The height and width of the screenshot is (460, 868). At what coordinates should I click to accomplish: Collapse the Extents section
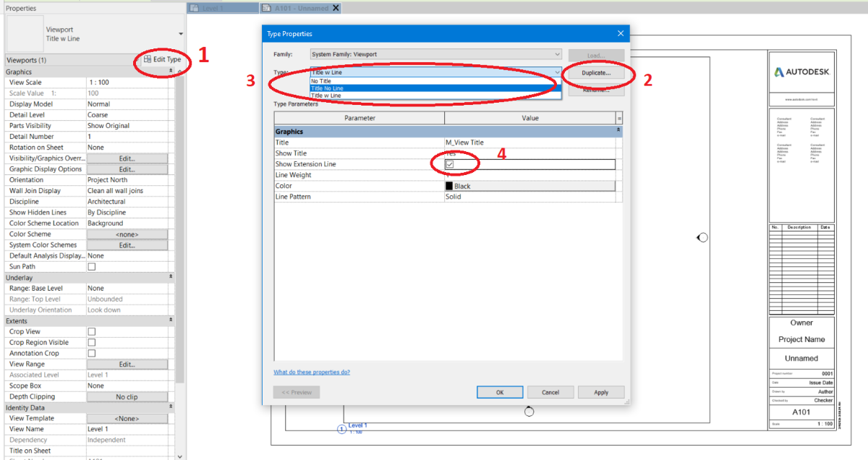(x=171, y=320)
